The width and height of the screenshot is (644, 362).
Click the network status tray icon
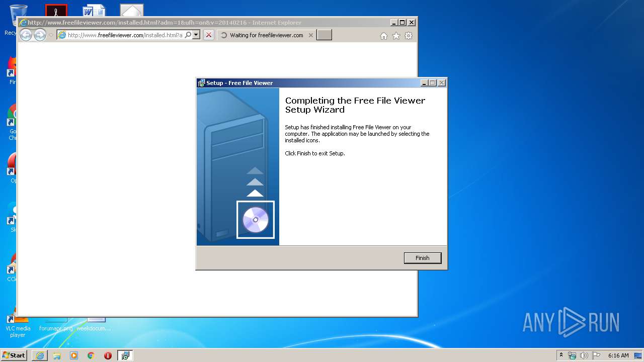point(572,355)
